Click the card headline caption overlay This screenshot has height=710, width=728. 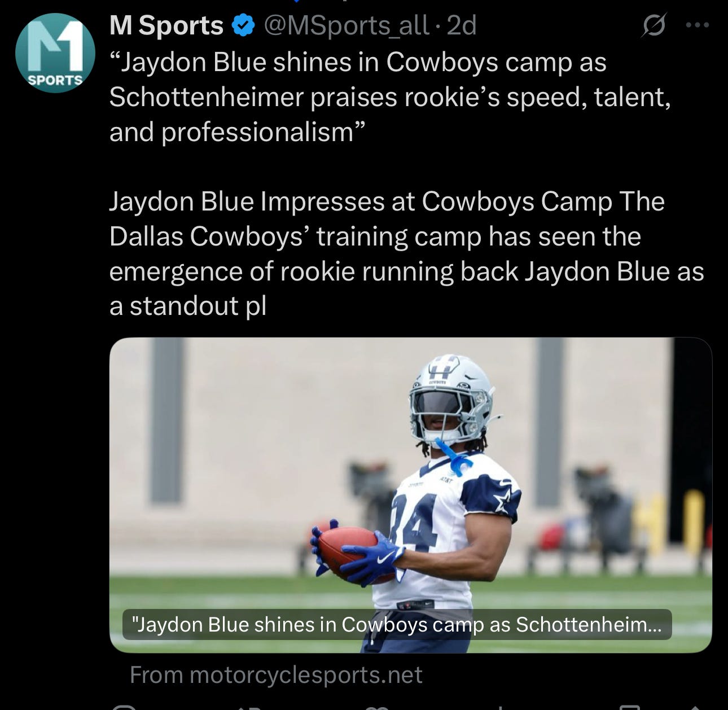(397, 624)
